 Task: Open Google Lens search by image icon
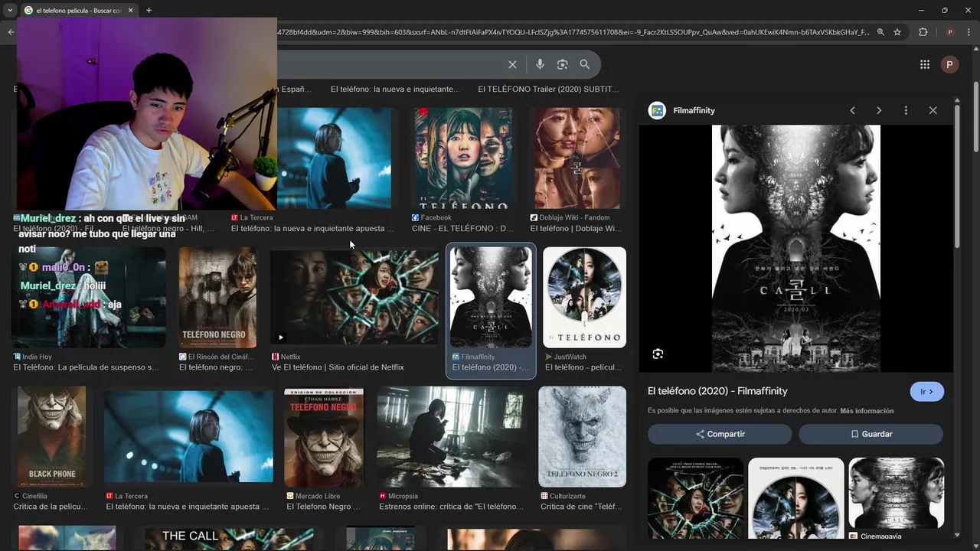[562, 65]
